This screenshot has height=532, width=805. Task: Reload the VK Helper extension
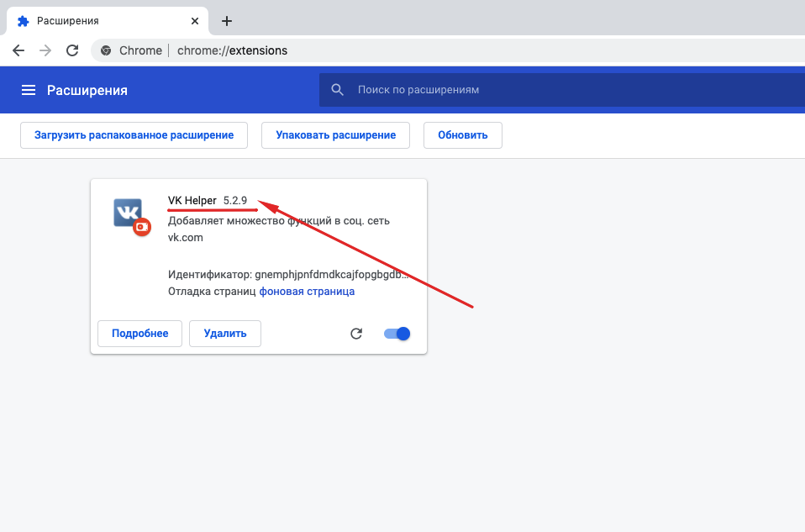(x=356, y=334)
